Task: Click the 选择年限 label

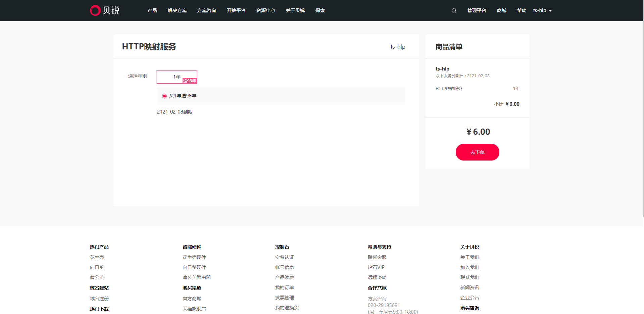Action: (138, 76)
